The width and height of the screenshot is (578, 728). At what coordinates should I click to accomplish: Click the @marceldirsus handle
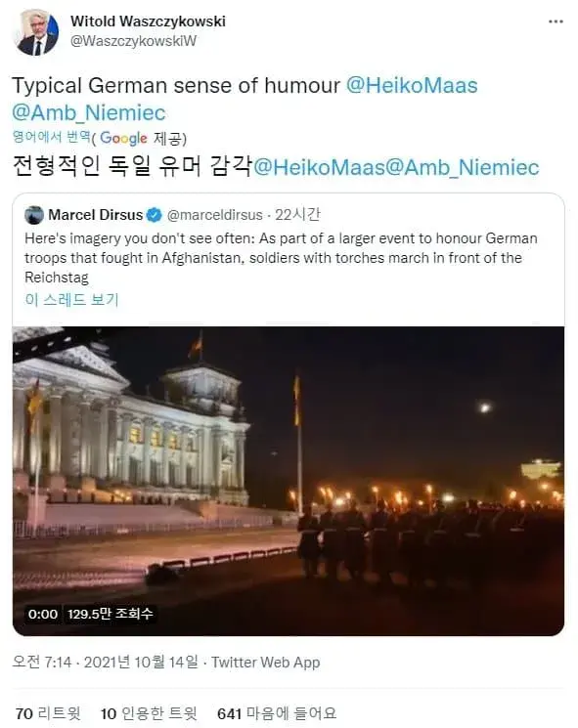pyautogui.click(x=214, y=215)
